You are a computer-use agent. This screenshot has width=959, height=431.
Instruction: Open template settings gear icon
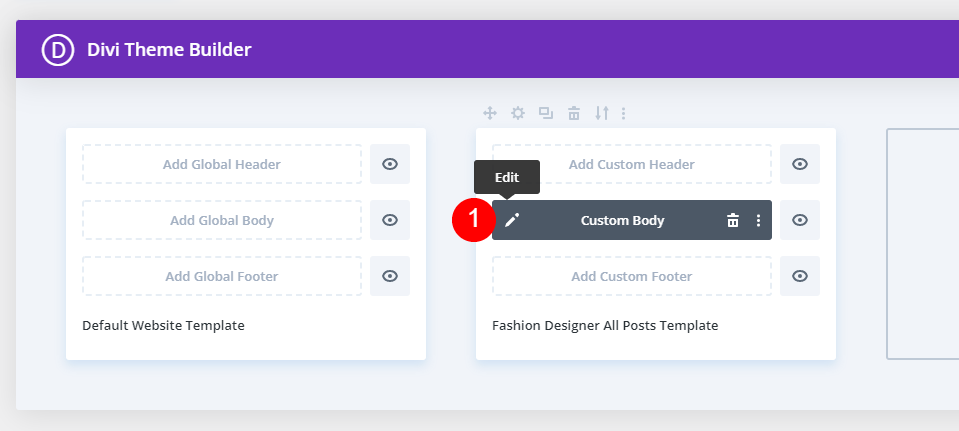518,113
